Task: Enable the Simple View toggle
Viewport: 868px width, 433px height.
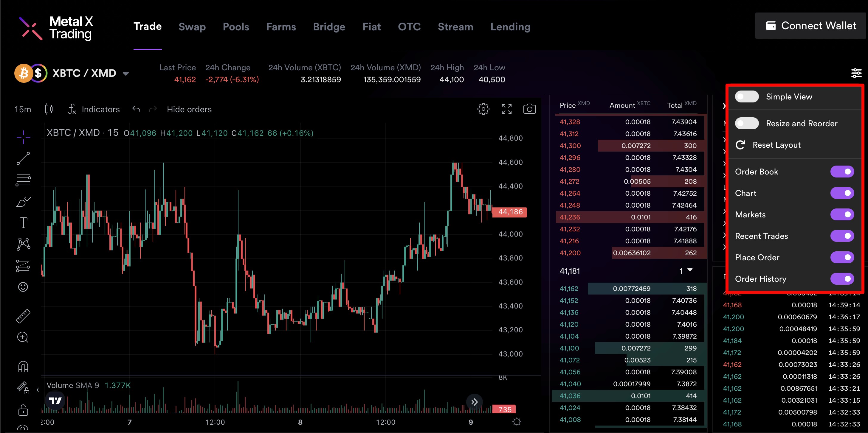Action: coord(747,96)
